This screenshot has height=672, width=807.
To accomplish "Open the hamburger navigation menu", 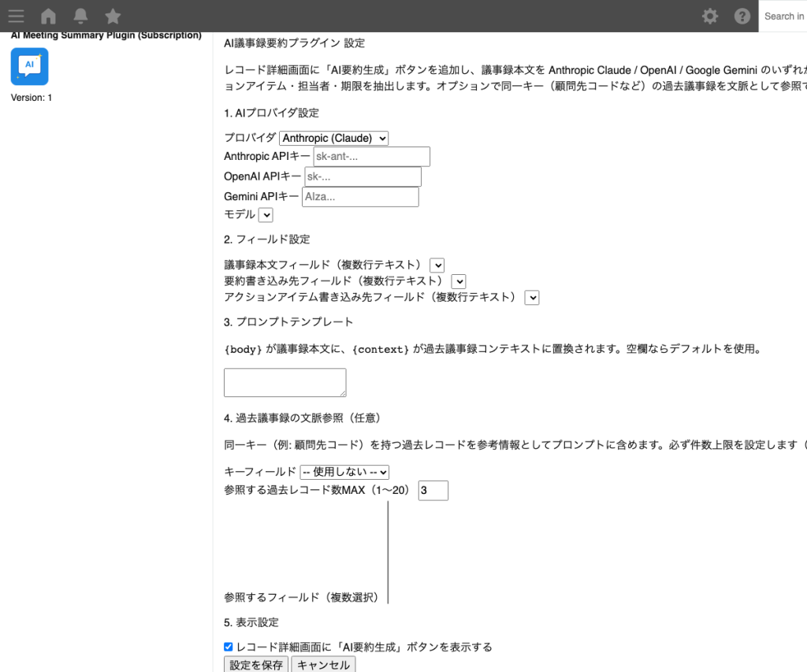I will coord(16,16).
